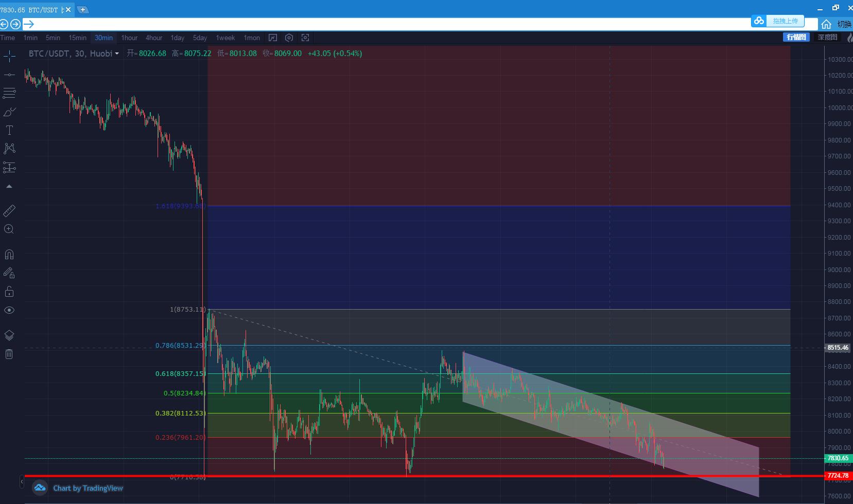Image resolution: width=853 pixels, height=504 pixels.
Task: Select the 4hour timeframe
Action: [154, 38]
